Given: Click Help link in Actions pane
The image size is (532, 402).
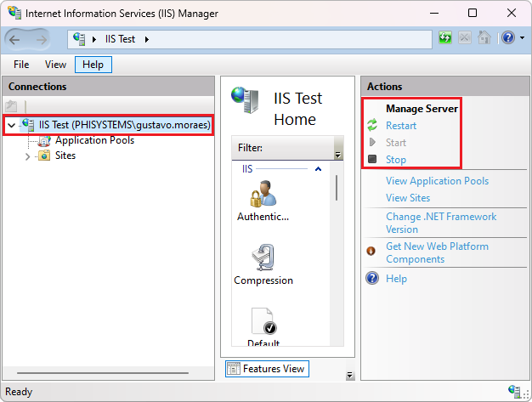Looking at the screenshot, I should (x=396, y=279).
